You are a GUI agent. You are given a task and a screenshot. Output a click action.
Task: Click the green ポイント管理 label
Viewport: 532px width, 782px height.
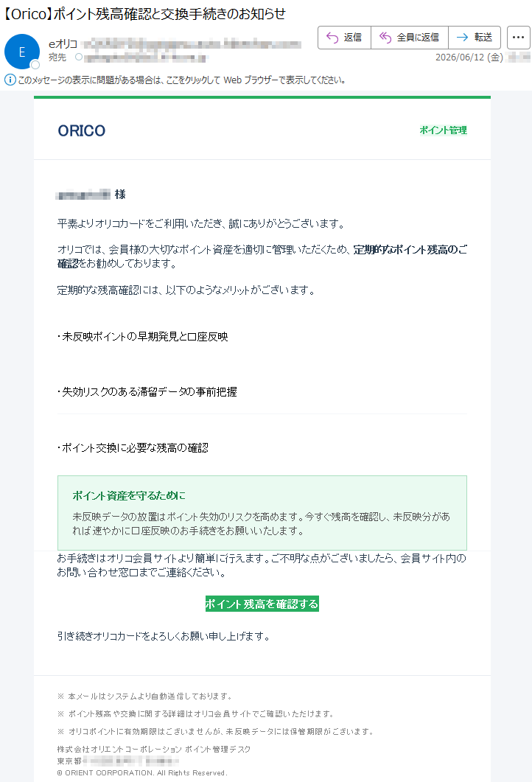point(444,130)
